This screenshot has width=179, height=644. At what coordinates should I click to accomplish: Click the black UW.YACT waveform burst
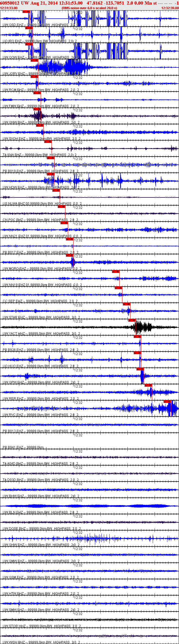[142, 327]
